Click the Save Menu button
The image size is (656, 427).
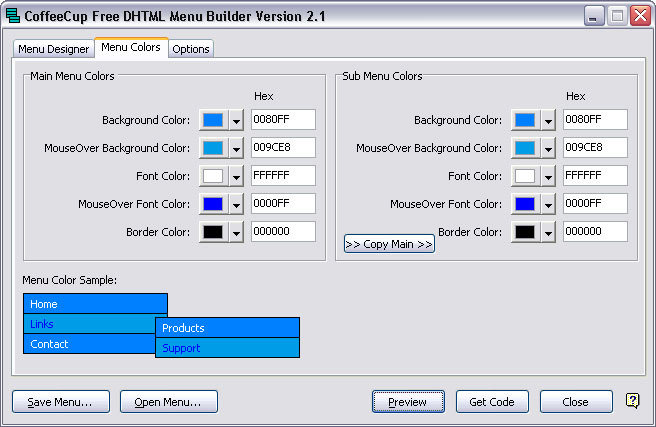click(61, 402)
